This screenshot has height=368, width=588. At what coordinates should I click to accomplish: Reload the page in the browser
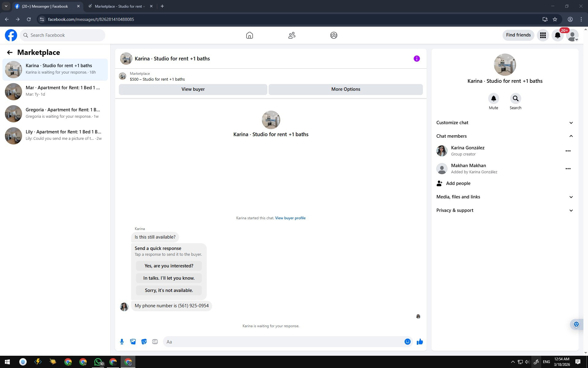click(x=29, y=19)
